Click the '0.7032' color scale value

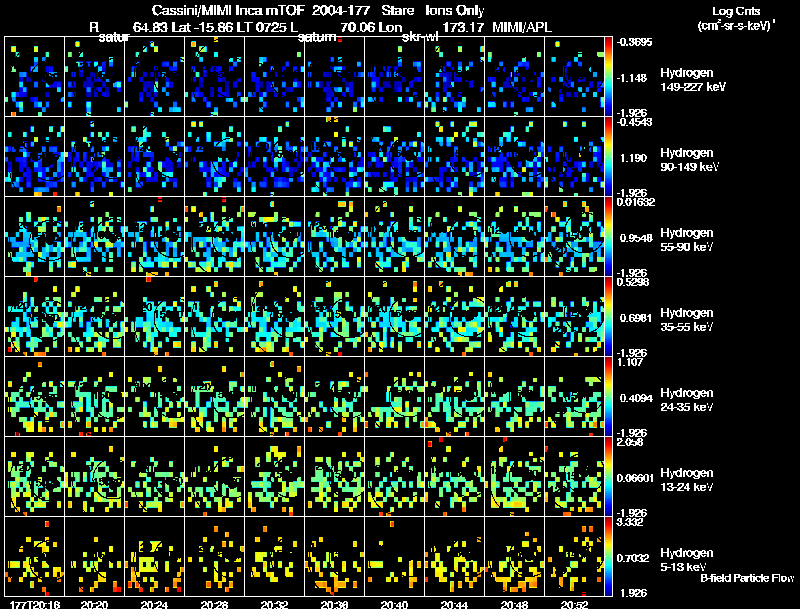tap(633, 558)
